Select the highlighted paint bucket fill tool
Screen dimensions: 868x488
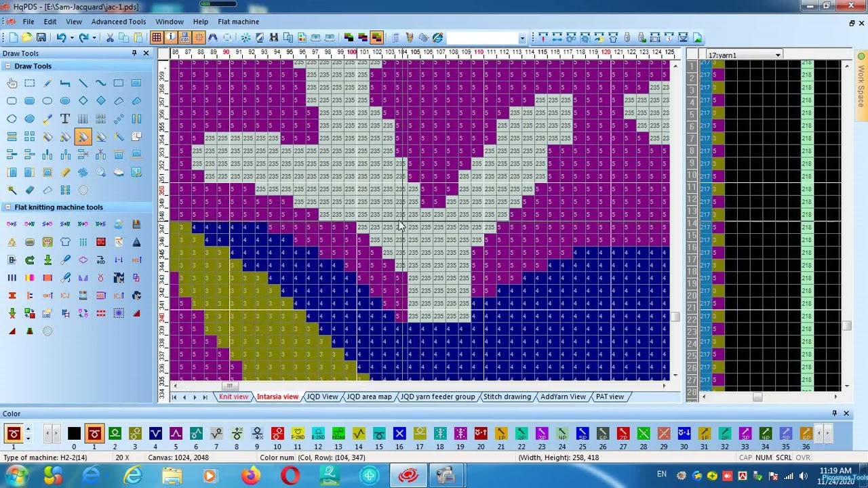point(83,137)
